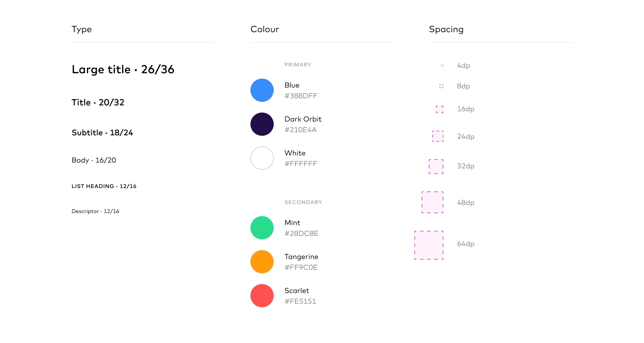Click the Blue colour swatch circle
The height and width of the screenshot is (343, 644).
[x=262, y=90]
